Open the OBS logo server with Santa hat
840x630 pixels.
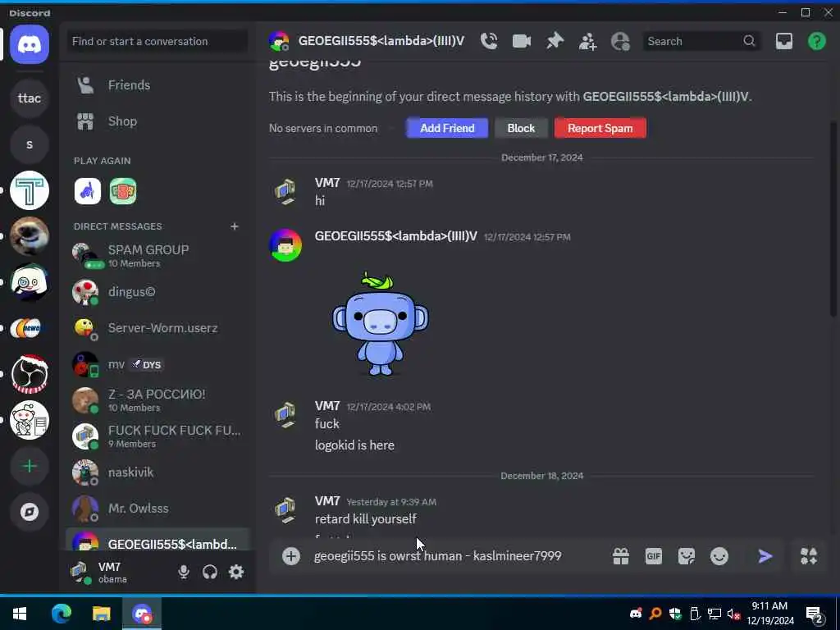point(30,374)
